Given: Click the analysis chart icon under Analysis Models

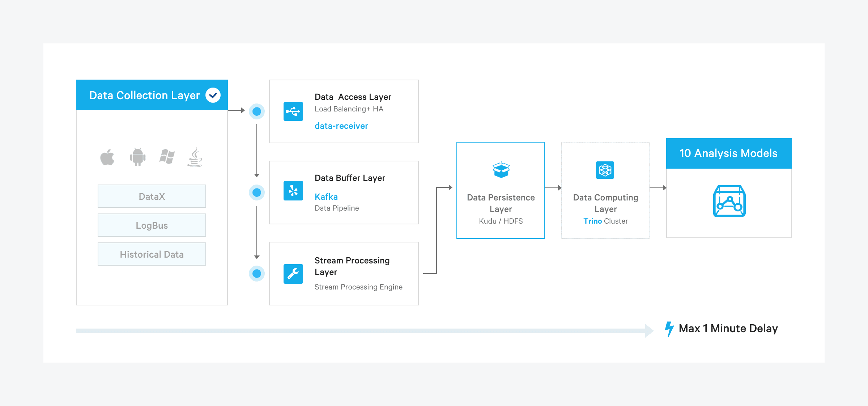Looking at the screenshot, I should [729, 201].
